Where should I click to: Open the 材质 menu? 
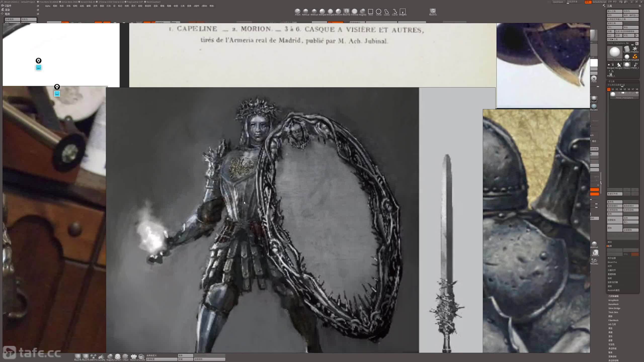(127, 6)
